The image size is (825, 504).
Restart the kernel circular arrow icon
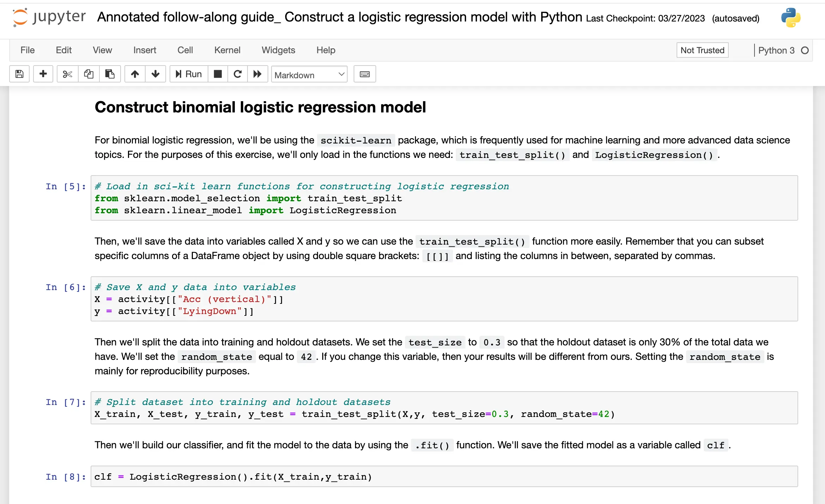[x=238, y=74]
